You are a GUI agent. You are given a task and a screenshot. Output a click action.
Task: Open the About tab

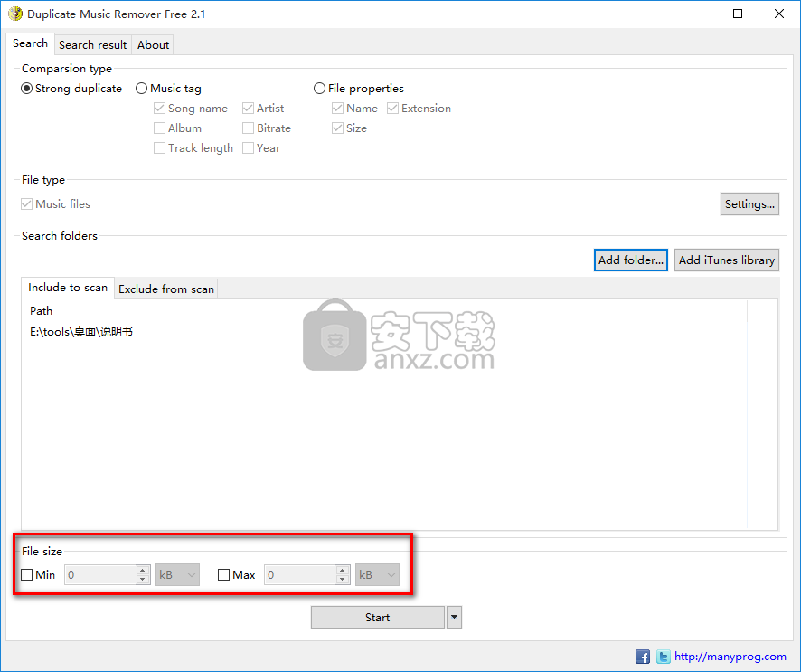pyautogui.click(x=153, y=45)
